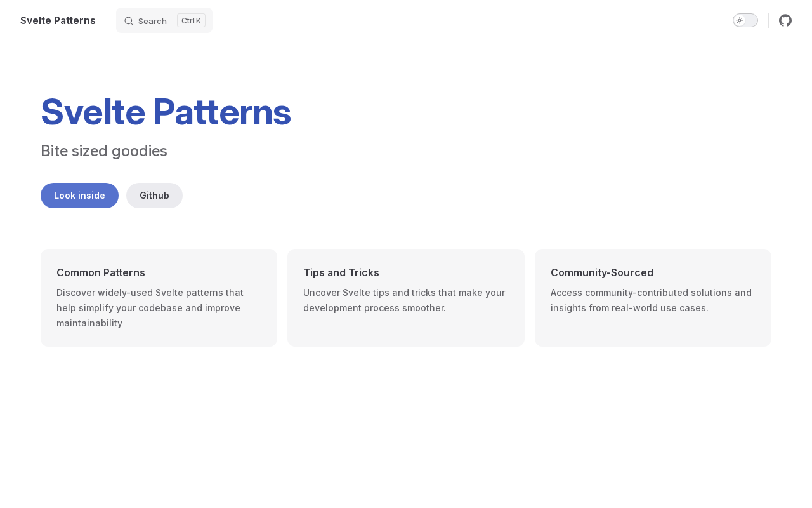Click the Ctrl K shortcut badge
812x508 pixels.
[x=191, y=20]
